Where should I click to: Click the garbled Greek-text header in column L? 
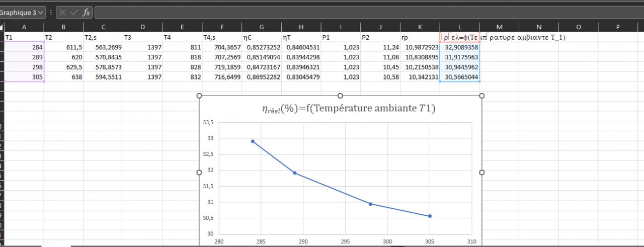coord(459,37)
